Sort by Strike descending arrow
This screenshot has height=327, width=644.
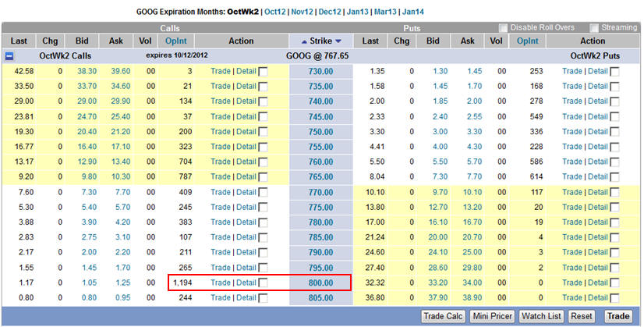click(338, 41)
